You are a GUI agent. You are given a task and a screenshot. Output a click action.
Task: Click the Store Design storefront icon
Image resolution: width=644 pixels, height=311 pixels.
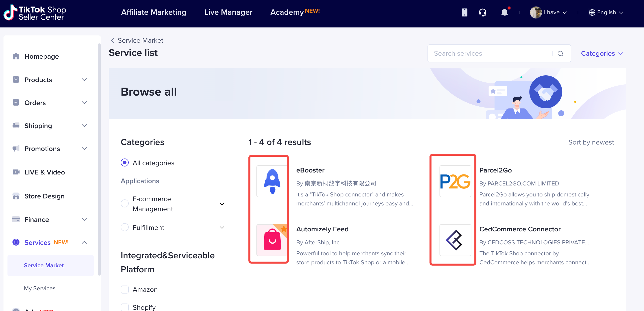16,196
